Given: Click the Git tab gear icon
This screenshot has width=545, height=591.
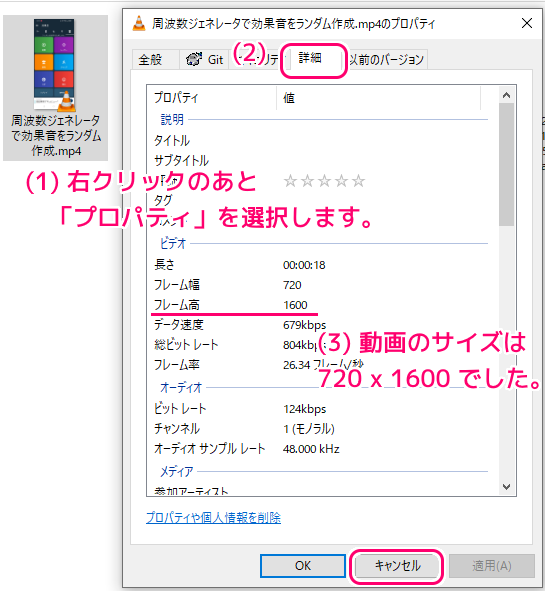Looking at the screenshot, I should click(194, 59).
